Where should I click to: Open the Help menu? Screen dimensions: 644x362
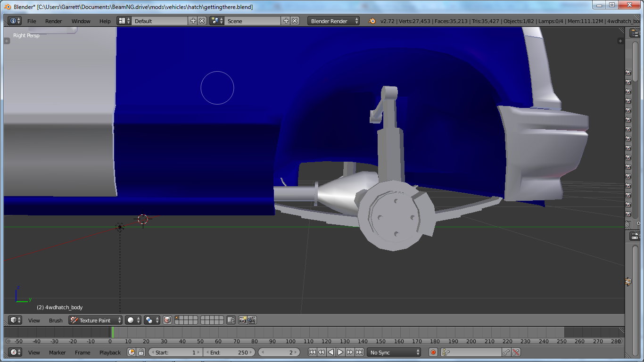tap(105, 21)
